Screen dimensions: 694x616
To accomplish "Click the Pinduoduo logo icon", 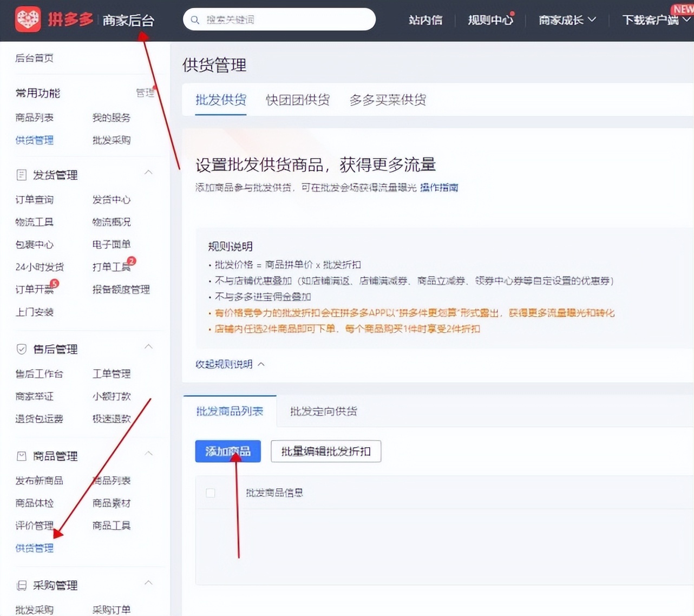I will (28, 19).
